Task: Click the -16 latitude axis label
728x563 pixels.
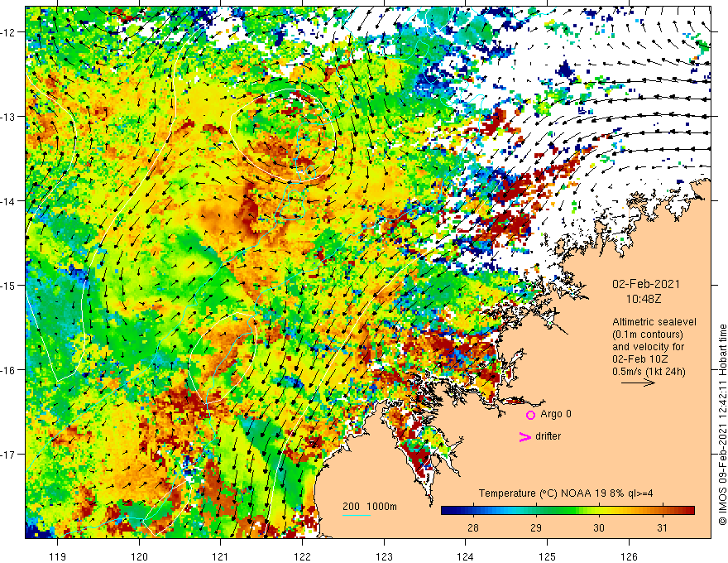Action: (8, 370)
